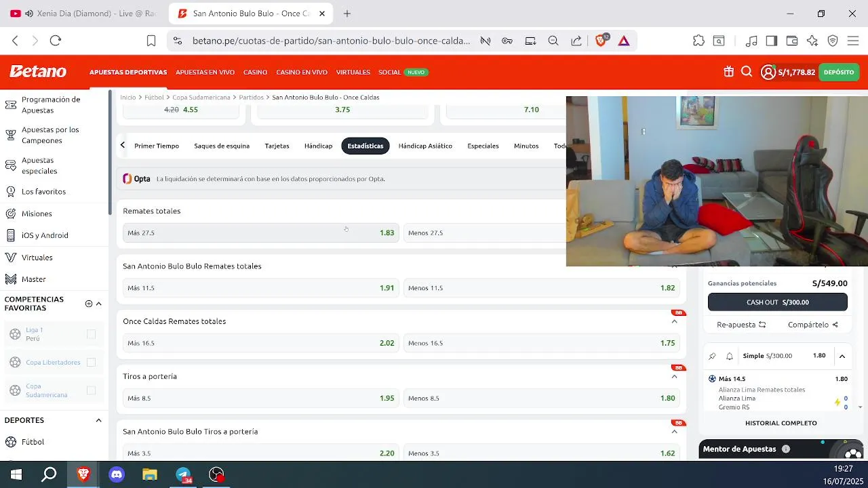Open Brave media playlist music icon
Image resolution: width=868 pixels, height=488 pixels.
pyautogui.click(x=751, y=41)
